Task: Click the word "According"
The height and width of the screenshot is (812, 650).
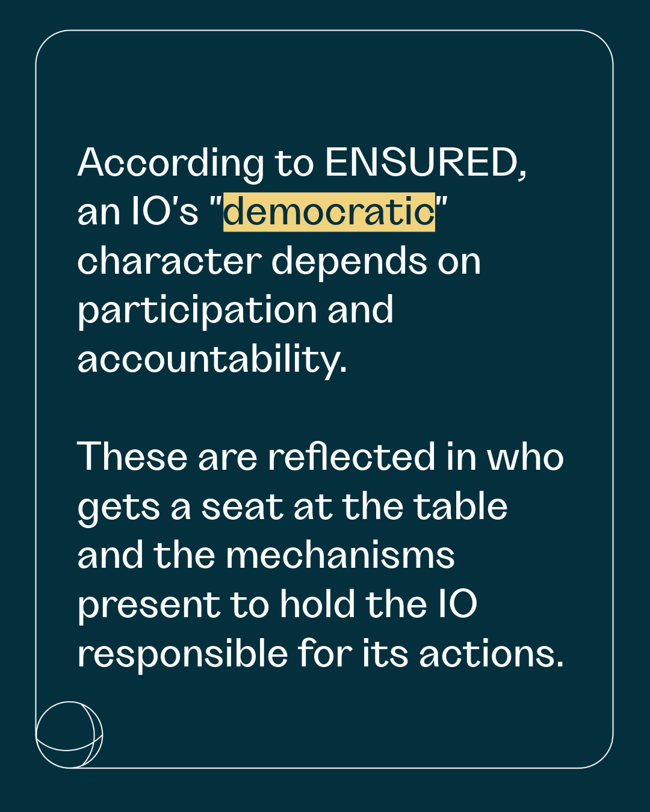Action: 170,164
